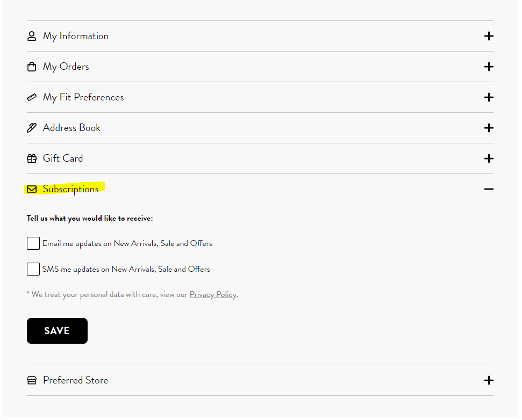The height and width of the screenshot is (420, 522).
Task: Click the 'Email me updates' label text
Action: coord(127,244)
